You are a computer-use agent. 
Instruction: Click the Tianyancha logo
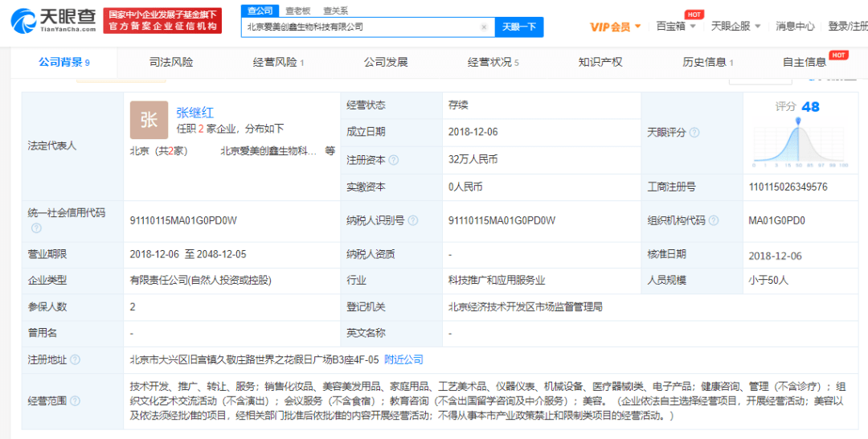click(48, 21)
